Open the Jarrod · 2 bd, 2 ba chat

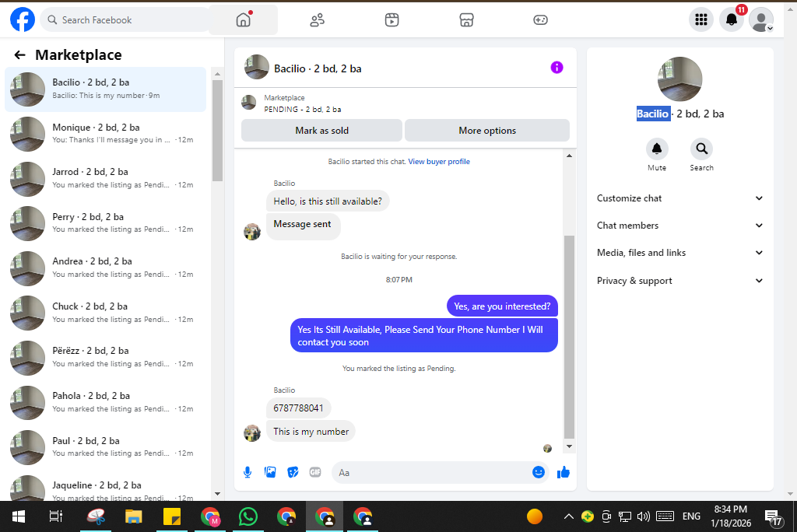106,178
